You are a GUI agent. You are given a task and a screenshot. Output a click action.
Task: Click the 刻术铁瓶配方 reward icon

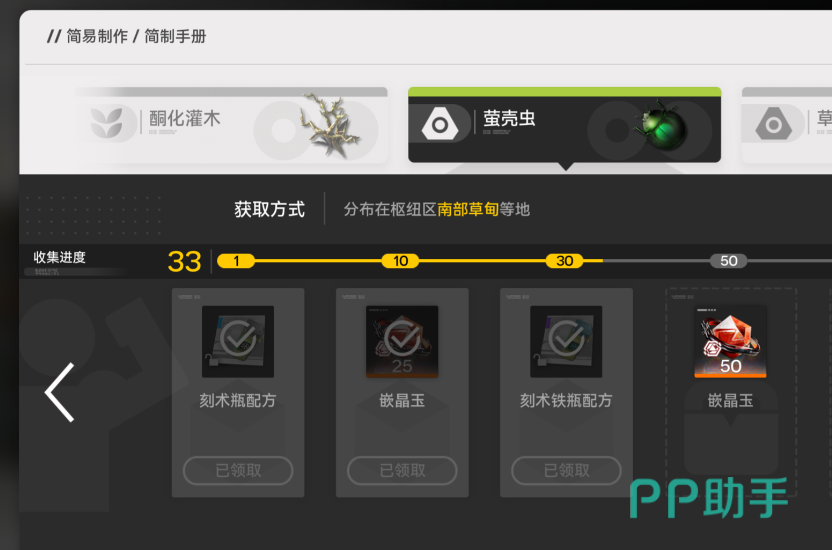[566, 342]
